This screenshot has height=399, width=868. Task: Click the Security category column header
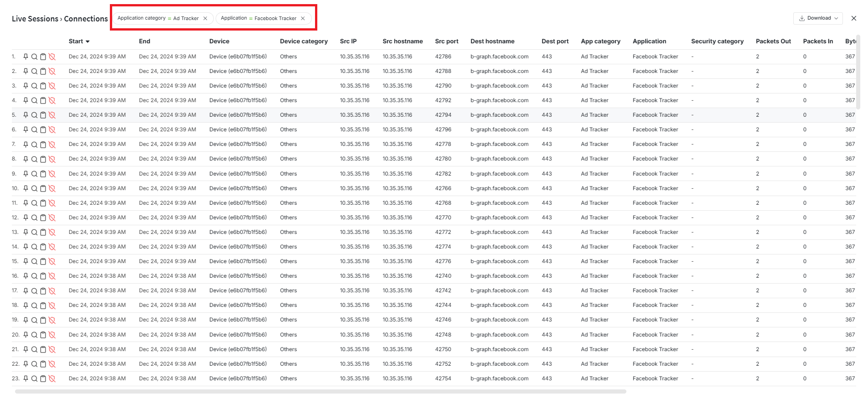point(717,41)
